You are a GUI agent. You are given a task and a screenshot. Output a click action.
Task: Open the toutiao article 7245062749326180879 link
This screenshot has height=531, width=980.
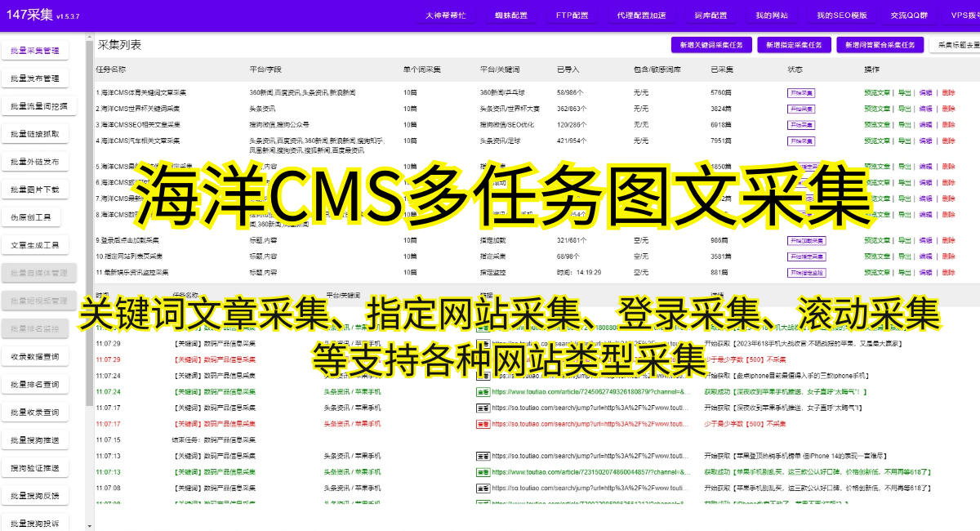[x=592, y=391]
